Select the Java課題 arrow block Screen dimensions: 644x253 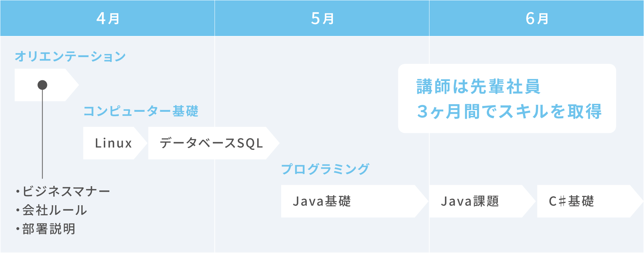pyautogui.click(x=482, y=201)
